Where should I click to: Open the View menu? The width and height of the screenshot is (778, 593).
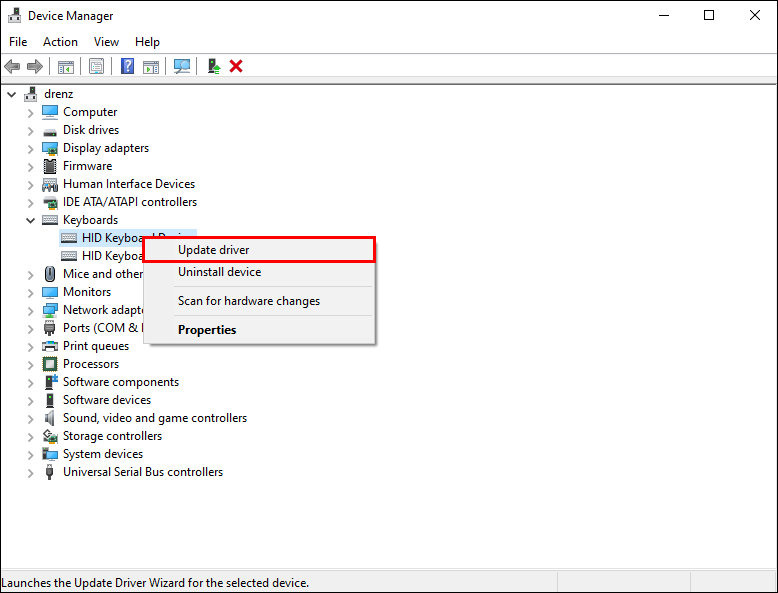106,42
